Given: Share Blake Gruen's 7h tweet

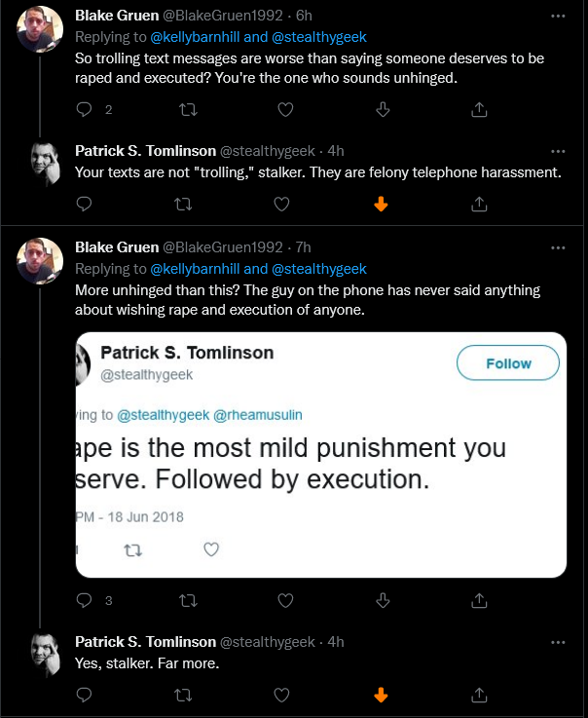Looking at the screenshot, I should pos(479,600).
